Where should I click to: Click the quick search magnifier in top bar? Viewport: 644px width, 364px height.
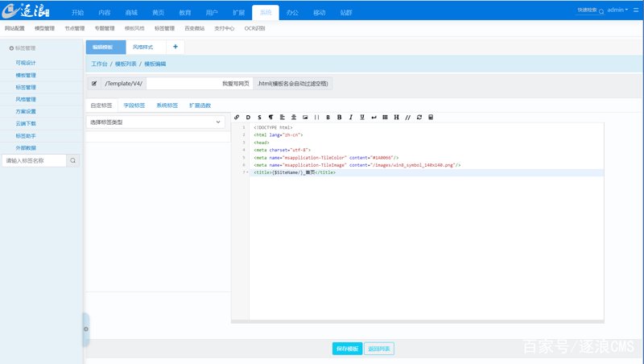pos(601,11)
